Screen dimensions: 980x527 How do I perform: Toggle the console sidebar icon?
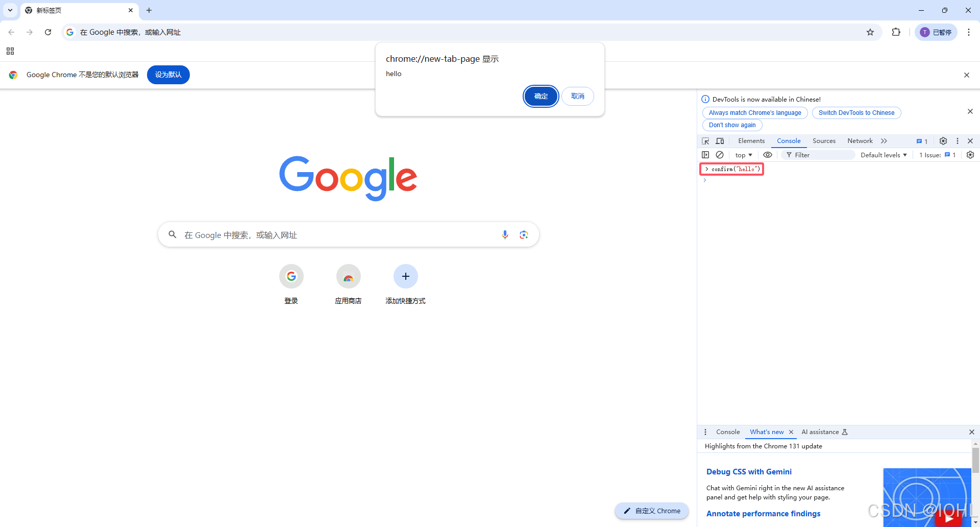click(705, 155)
